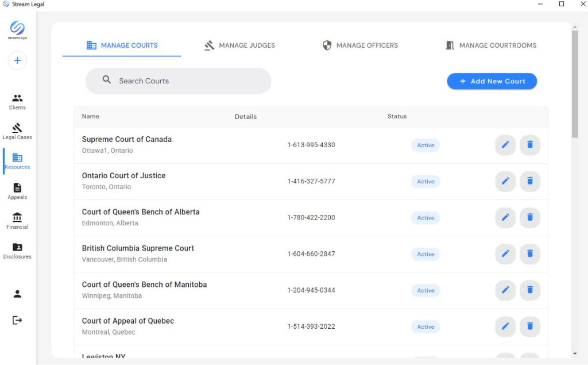The height and width of the screenshot is (365, 588).
Task: Click Active status of Queen's Bench of Alberta
Action: [425, 218]
